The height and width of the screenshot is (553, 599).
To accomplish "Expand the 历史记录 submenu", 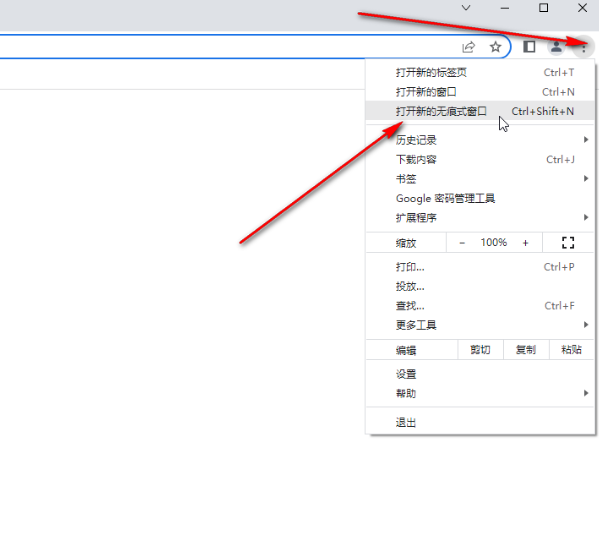I will pyautogui.click(x=480, y=140).
